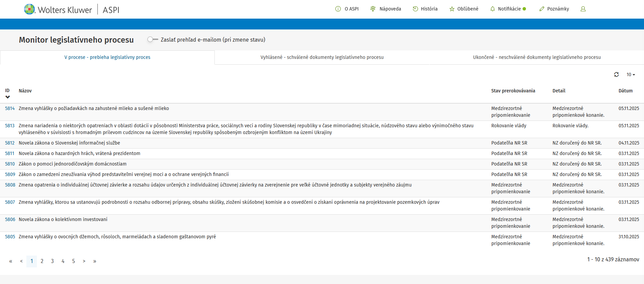This screenshot has height=284, width=644.
Task: Jump to last page with » button
Action: pos(95,261)
